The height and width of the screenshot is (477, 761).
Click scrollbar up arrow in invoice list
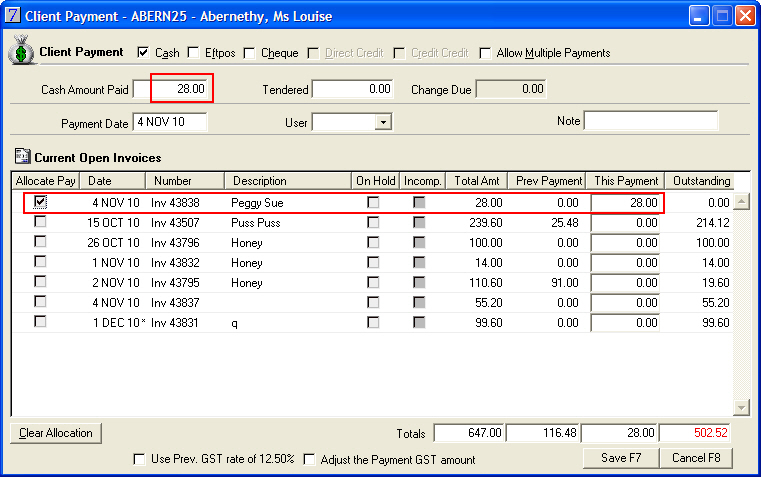[741, 201]
